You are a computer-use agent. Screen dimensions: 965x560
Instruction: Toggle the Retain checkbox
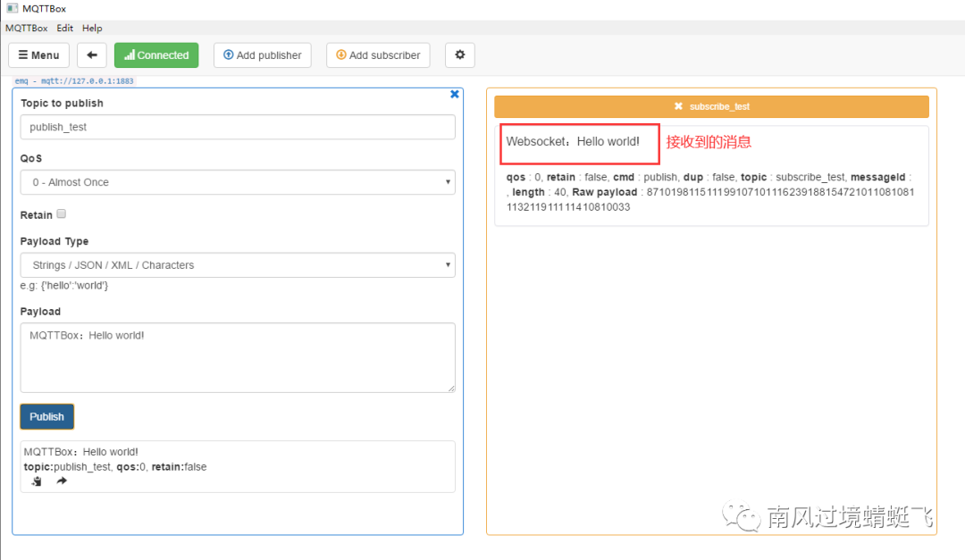[x=62, y=213]
